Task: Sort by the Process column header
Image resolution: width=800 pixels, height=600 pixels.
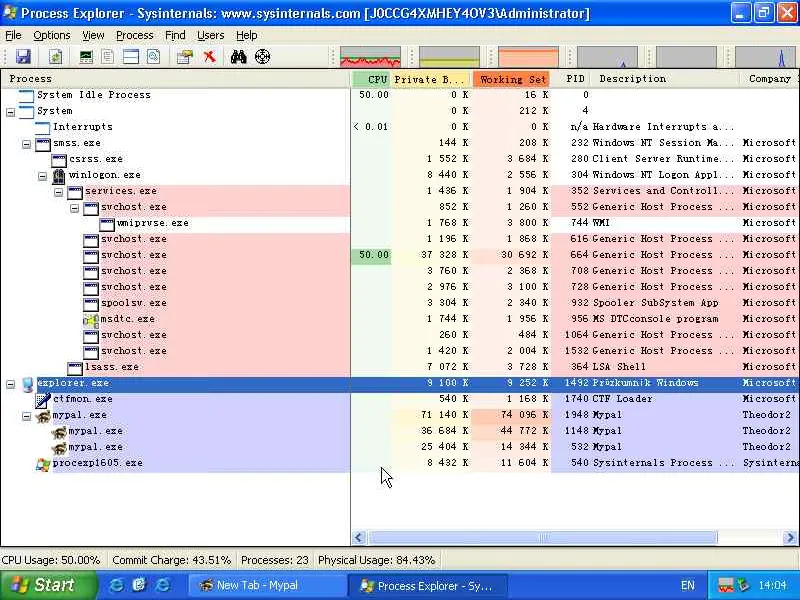Action: click(x=176, y=79)
